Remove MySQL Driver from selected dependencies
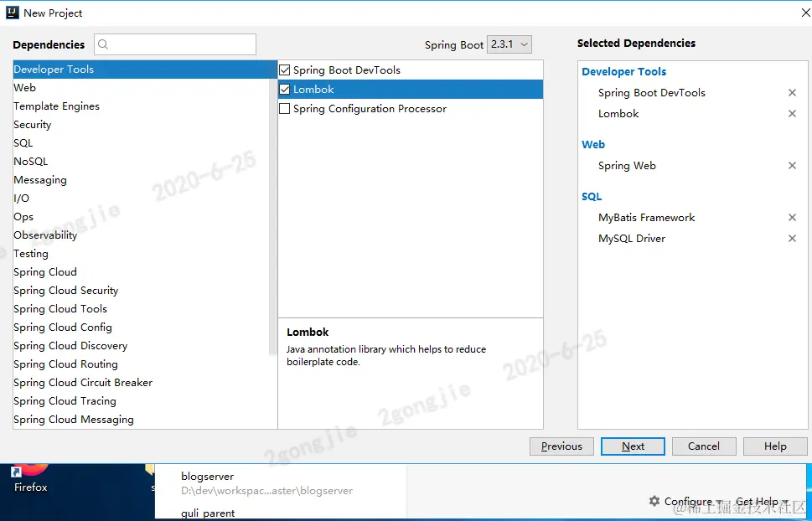The height and width of the screenshot is (521, 812). [792, 238]
